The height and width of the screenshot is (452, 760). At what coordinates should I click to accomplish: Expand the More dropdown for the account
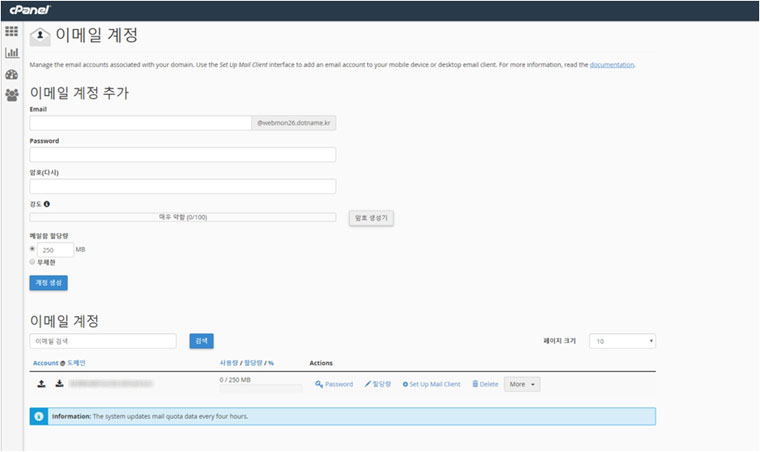click(x=522, y=384)
